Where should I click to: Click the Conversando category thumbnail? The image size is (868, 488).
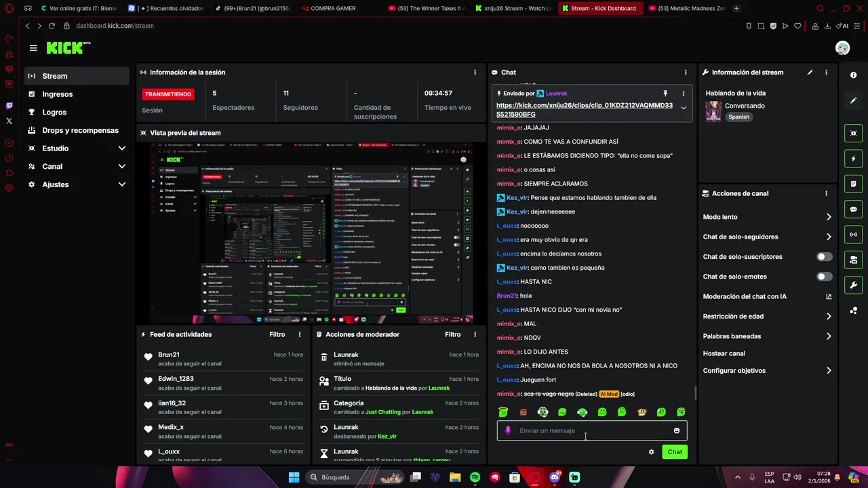pyautogui.click(x=713, y=111)
